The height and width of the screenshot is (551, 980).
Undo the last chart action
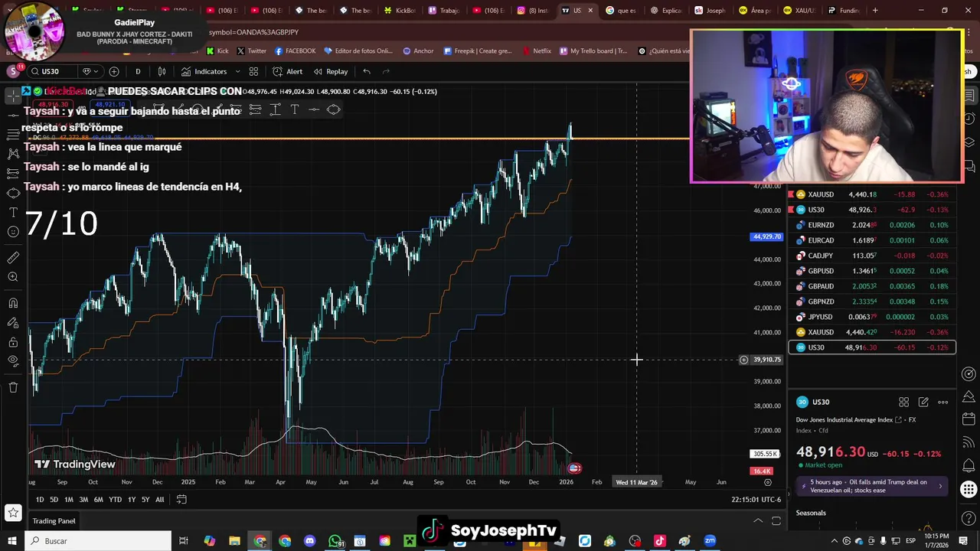(x=367, y=71)
